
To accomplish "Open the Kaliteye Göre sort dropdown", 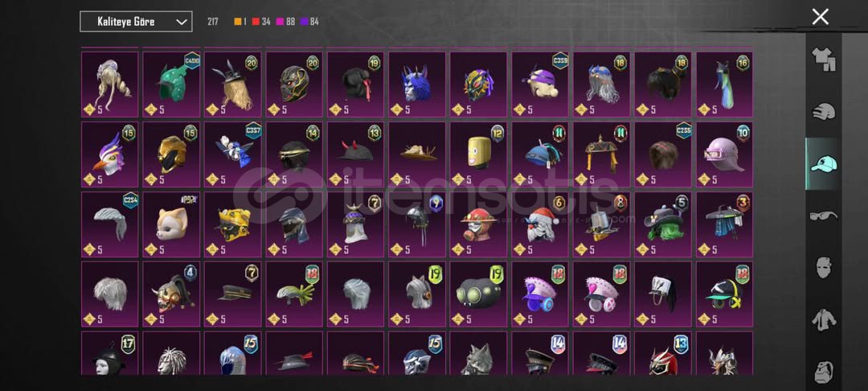I will coord(136,22).
